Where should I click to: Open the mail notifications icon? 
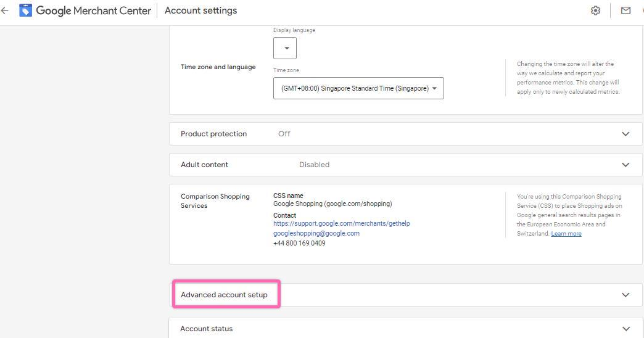(x=625, y=10)
